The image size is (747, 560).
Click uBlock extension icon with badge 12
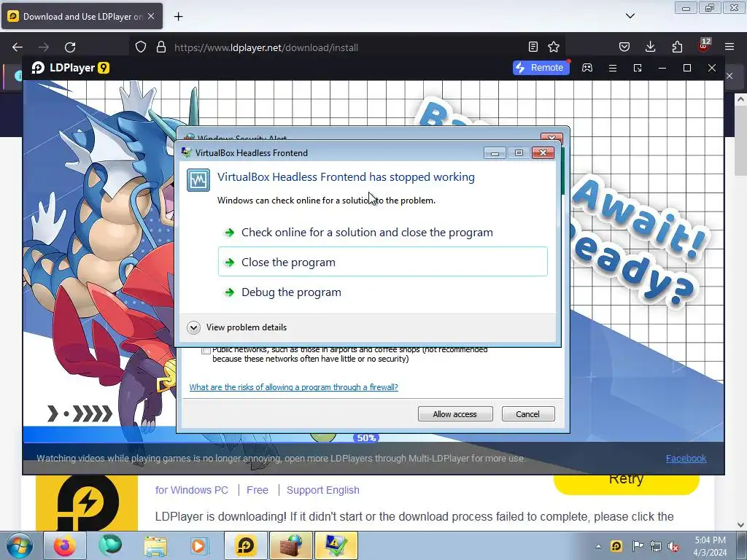(x=704, y=45)
